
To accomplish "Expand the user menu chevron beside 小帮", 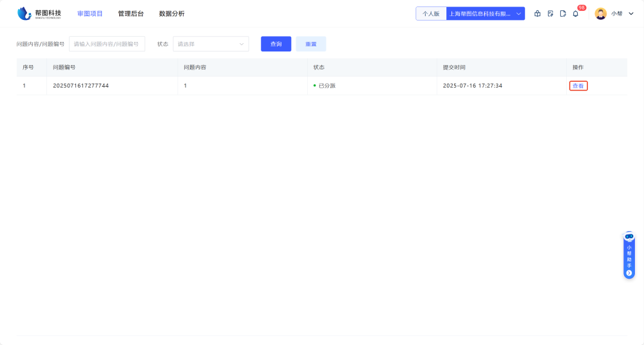I will 631,14.
